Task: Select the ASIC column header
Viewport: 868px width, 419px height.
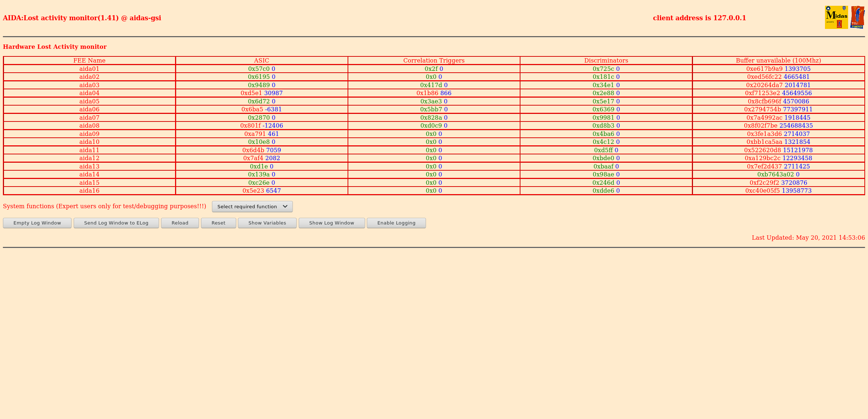Action: (x=261, y=60)
